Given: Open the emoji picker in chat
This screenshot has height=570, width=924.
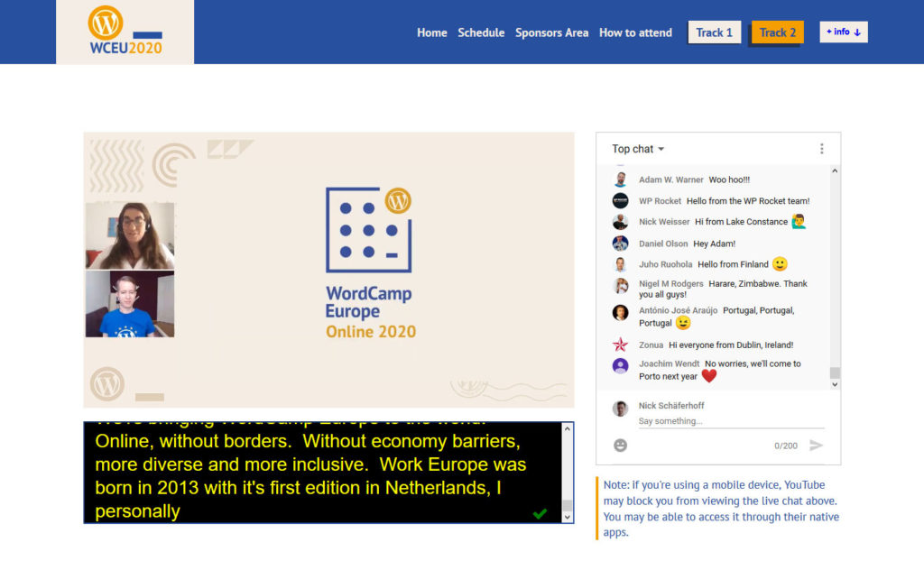Looking at the screenshot, I should tap(620, 446).
